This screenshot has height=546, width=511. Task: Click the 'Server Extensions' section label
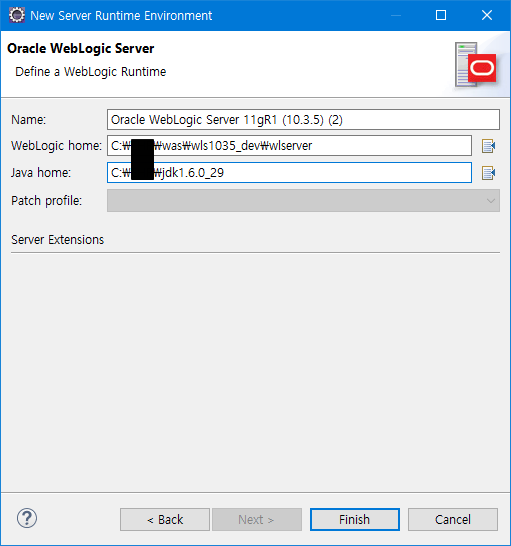click(57, 240)
